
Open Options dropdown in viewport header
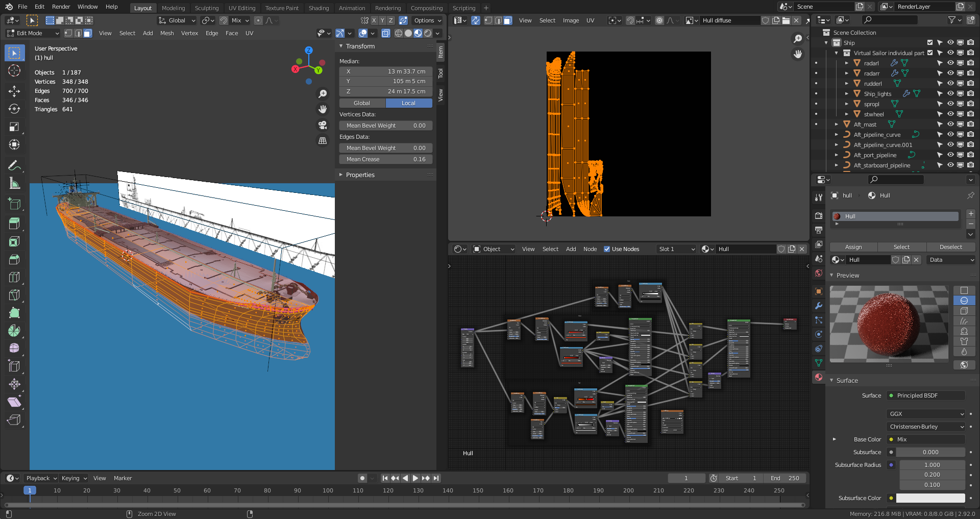(428, 20)
